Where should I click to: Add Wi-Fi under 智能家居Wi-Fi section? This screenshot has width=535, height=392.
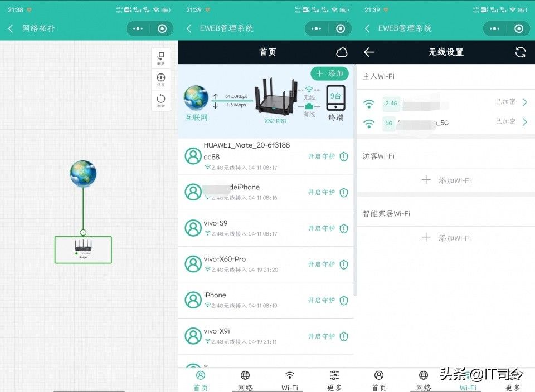pyautogui.click(x=446, y=238)
